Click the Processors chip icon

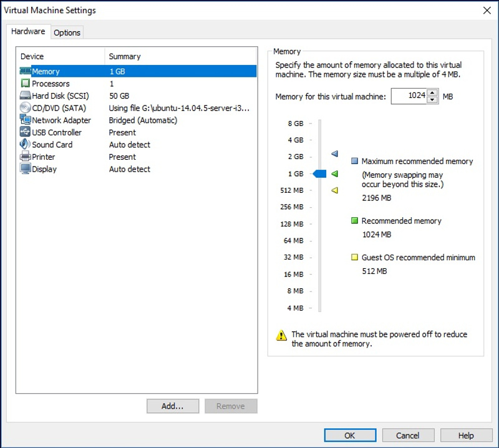(26, 84)
